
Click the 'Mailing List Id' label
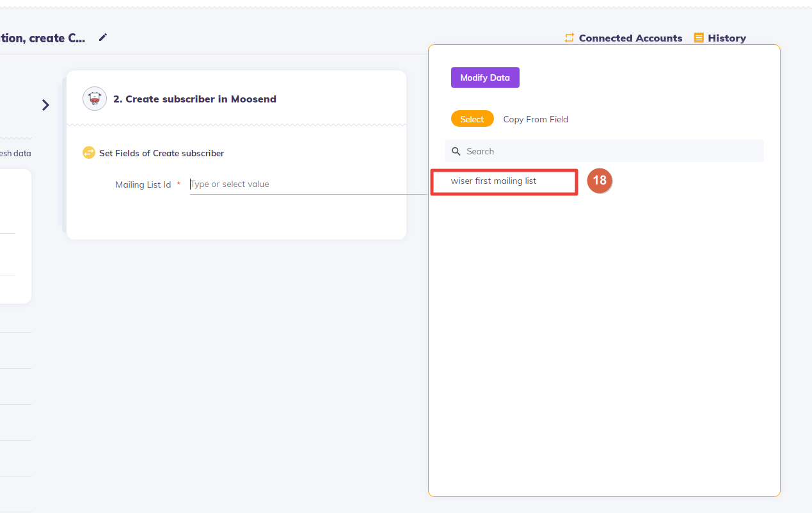tap(143, 184)
